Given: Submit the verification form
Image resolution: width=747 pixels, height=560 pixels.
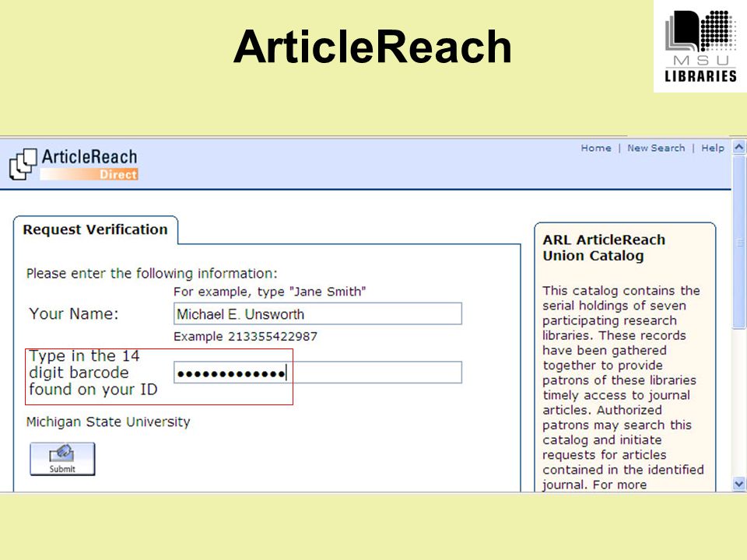Looking at the screenshot, I should (62, 459).
